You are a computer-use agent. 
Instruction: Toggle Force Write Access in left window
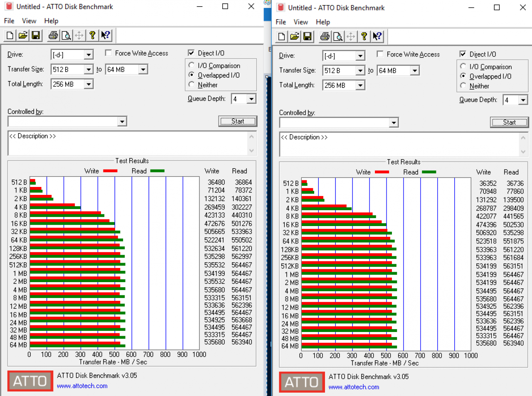pos(108,53)
